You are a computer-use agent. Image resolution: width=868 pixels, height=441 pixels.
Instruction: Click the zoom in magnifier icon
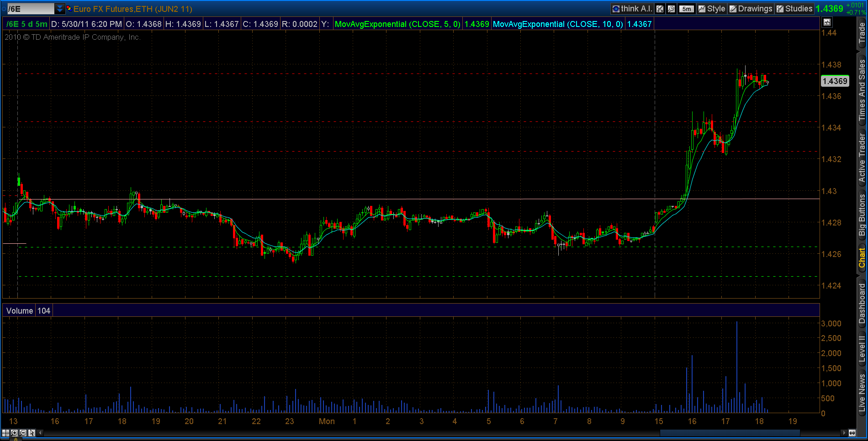click(14, 433)
